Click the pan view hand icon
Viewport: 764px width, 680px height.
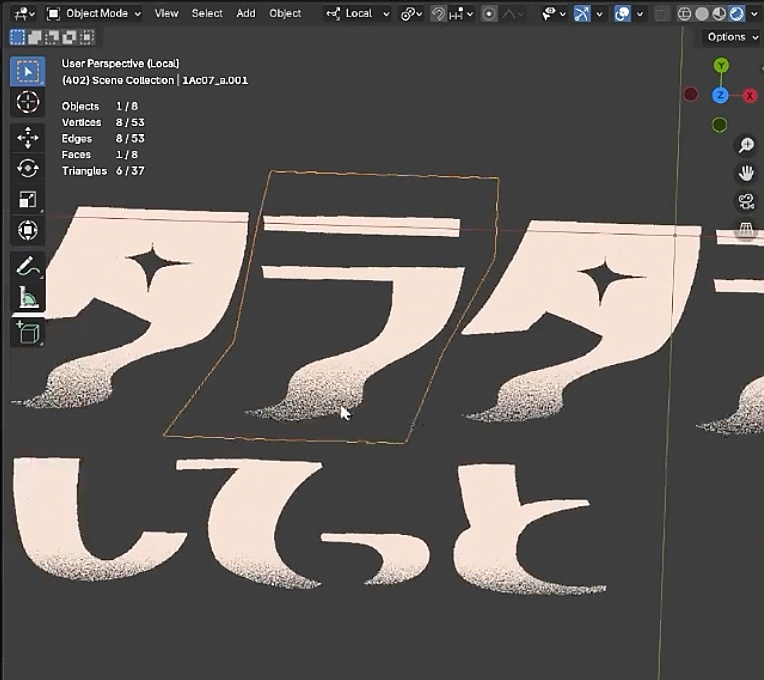click(746, 173)
